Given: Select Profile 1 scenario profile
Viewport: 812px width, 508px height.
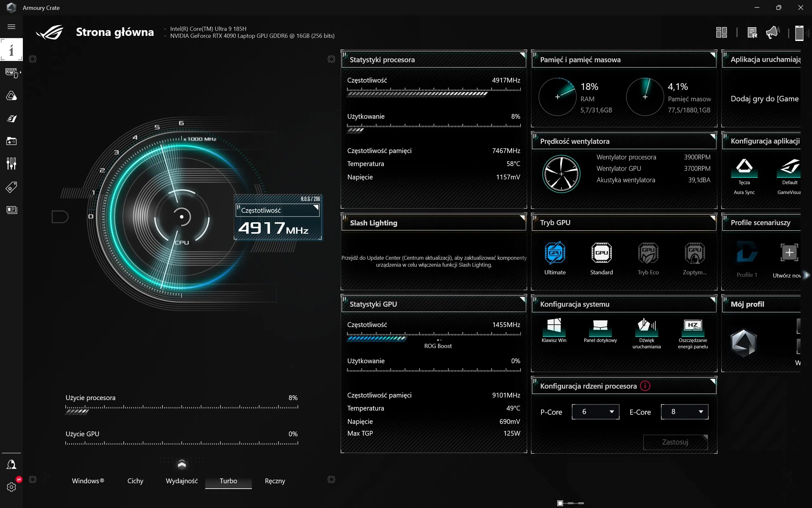Looking at the screenshot, I should (x=747, y=259).
